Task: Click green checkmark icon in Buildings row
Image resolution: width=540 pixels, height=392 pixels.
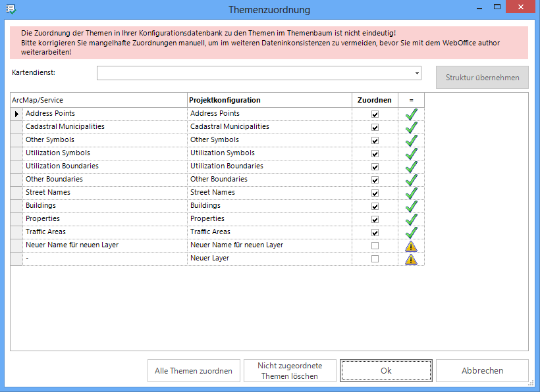Action: [x=412, y=207]
